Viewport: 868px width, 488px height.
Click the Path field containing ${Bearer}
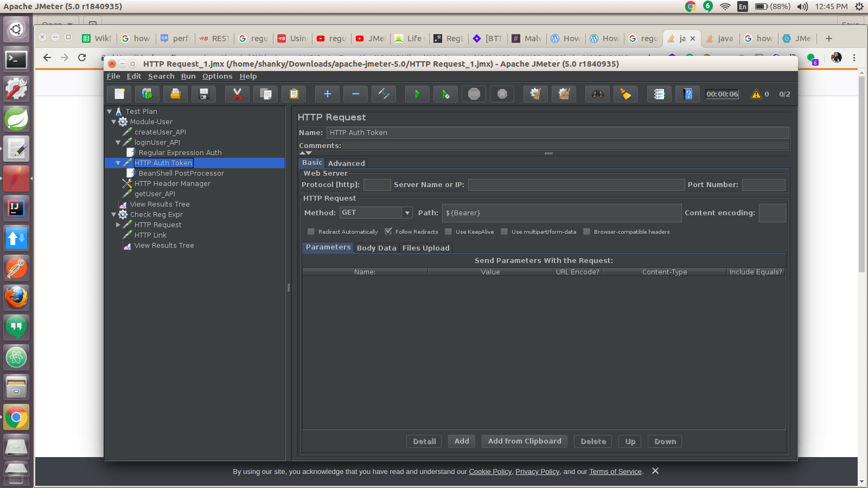pos(561,213)
